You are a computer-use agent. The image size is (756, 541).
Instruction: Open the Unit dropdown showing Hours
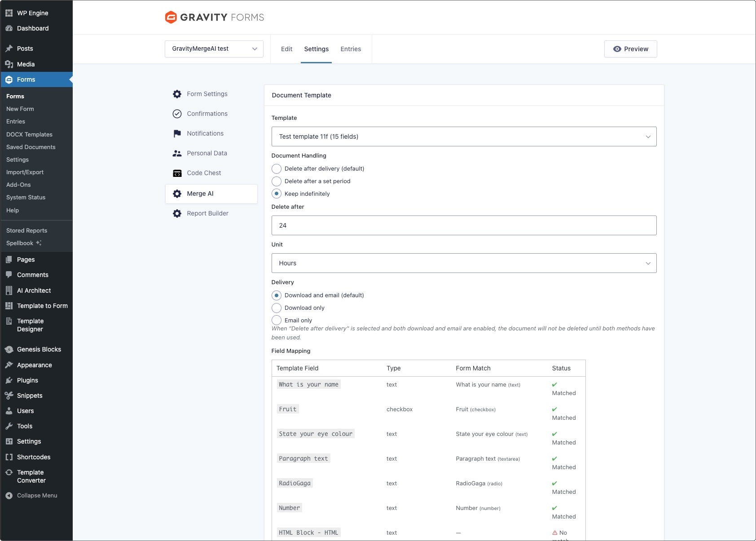(x=464, y=263)
